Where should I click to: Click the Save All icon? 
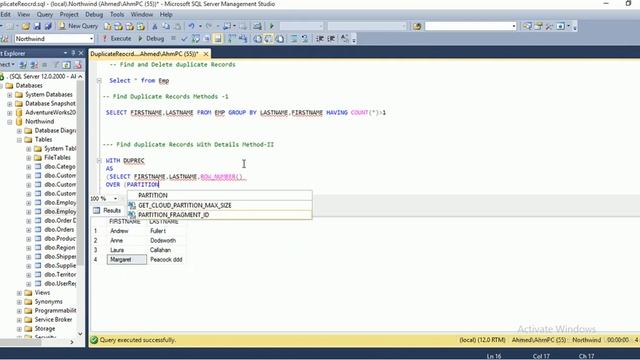(x=48, y=26)
